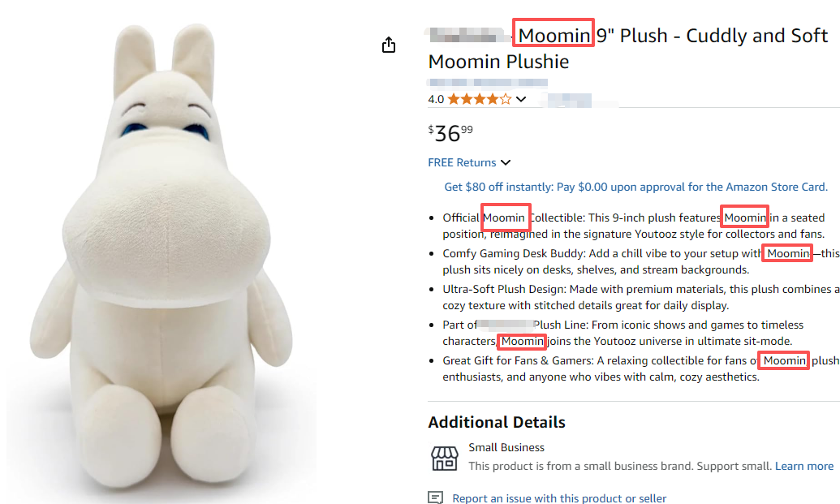Image resolution: width=840 pixels, height=504 pixels.
Task: Click Report an issue with this product or seller
Action: [x=559, y=498]
